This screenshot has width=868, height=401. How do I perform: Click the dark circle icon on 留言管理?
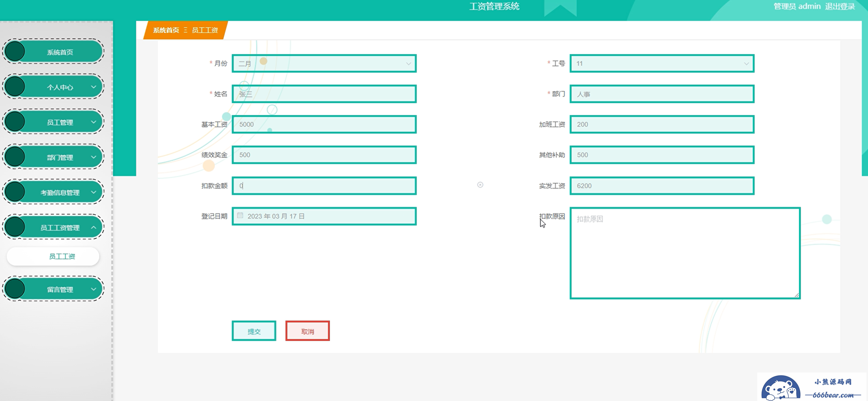[x=15, y=289]
